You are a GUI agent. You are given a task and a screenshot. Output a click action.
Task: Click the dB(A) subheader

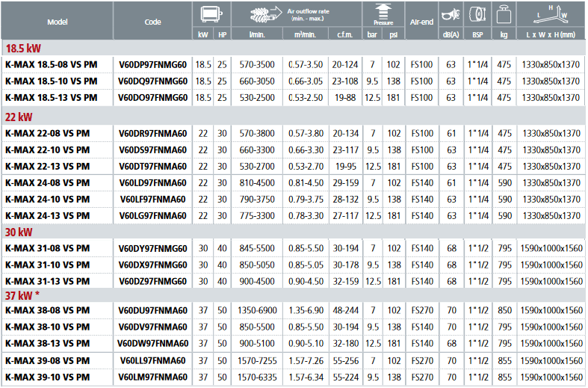tap(451, 35)
